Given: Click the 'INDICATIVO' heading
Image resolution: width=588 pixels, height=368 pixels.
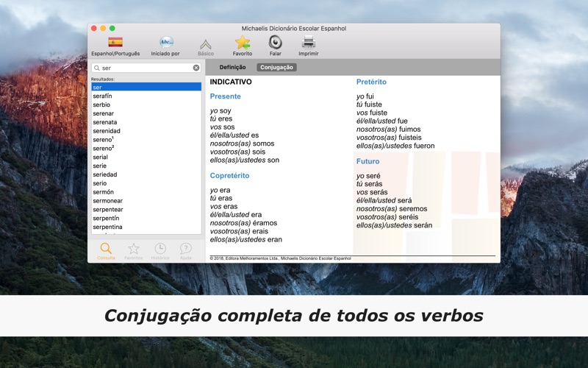Looking at the screenshot, I should click(231, 82).
